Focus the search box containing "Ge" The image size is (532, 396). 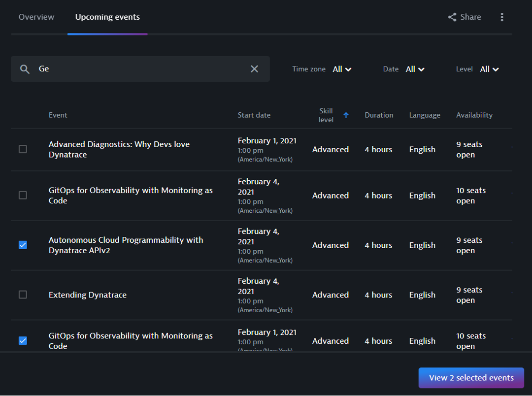pyautogui.click(x=140, y=69)
